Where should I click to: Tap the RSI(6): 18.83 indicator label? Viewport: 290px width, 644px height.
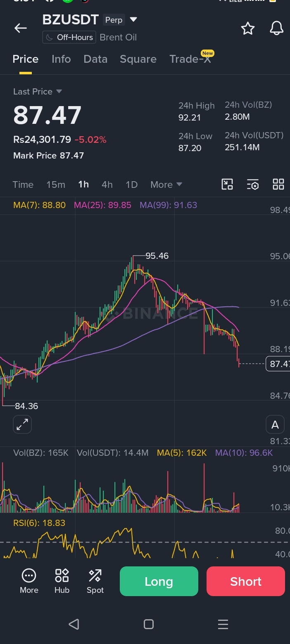pos(39,523)
